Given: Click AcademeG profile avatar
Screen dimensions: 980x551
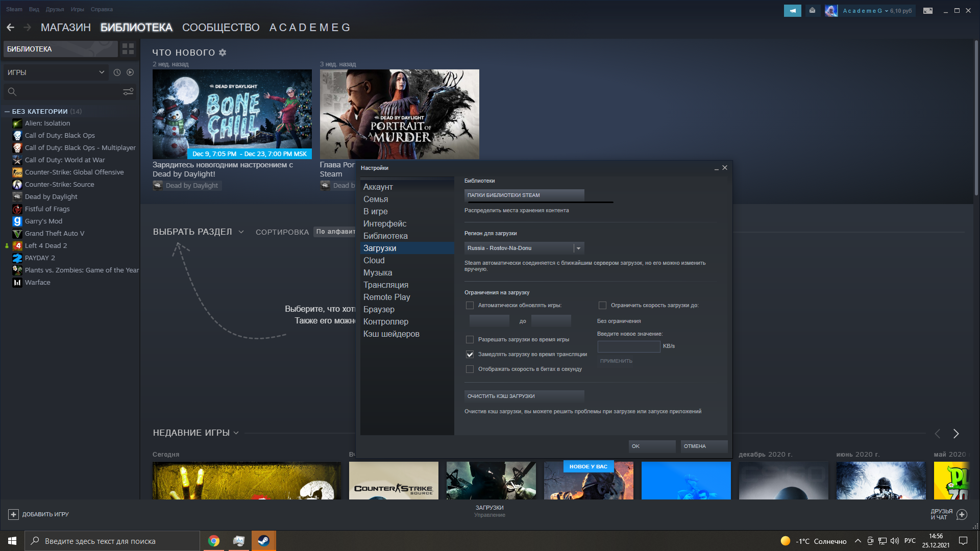Looking at the screenshot, I should point(831,11).
